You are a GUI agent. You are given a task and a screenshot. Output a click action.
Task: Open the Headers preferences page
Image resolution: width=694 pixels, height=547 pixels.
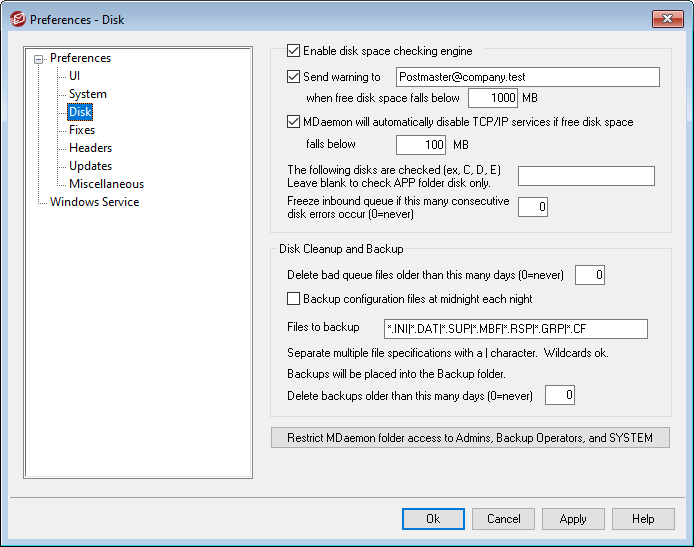[x=90, y=148]
